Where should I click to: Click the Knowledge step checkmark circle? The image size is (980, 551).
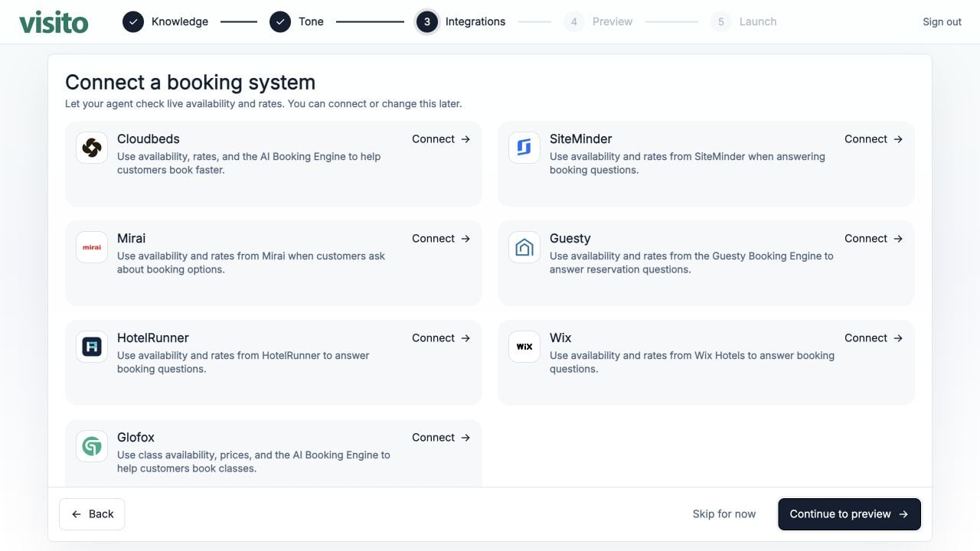(x=133, y=21)
